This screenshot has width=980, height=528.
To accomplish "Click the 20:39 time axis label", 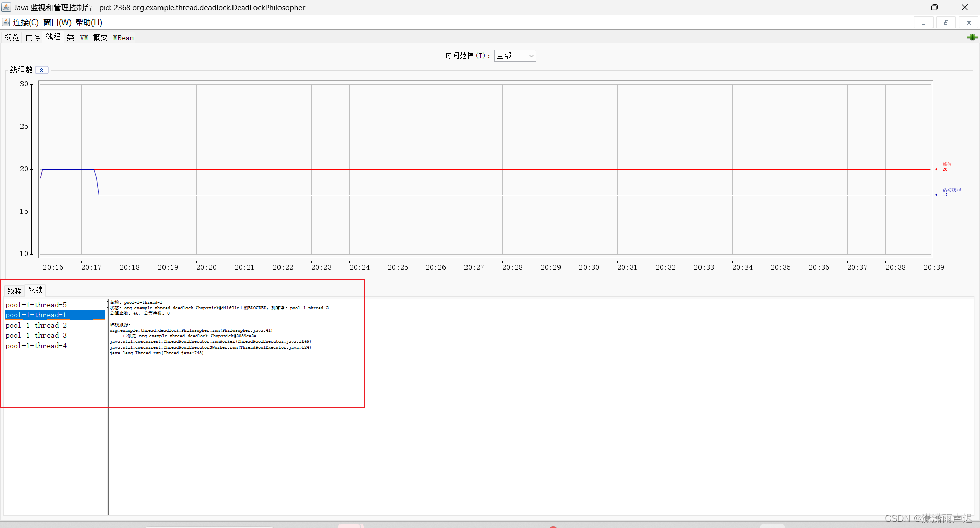I will (934, 268).
